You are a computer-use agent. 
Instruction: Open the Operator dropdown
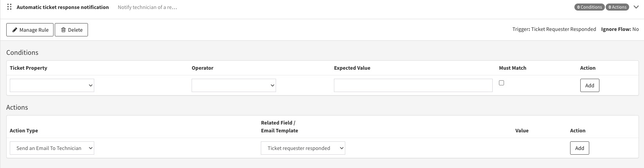(x=234, y=85)
